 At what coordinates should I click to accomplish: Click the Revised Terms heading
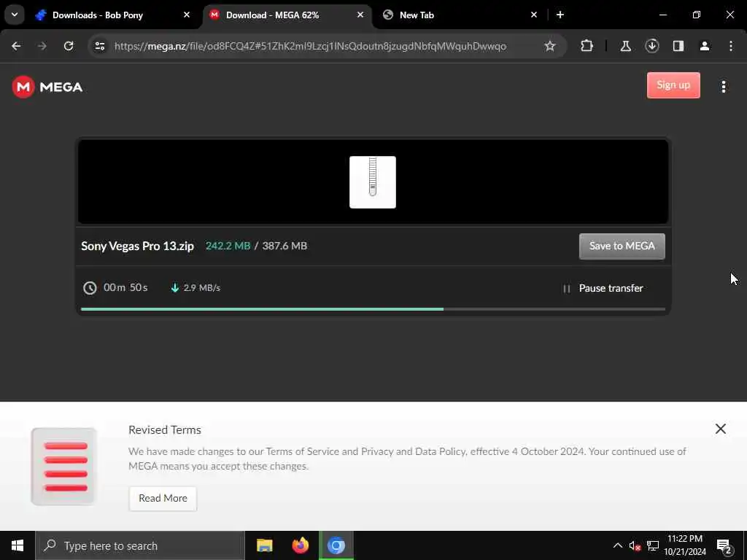pyautogui.click(x=165, y=429)
